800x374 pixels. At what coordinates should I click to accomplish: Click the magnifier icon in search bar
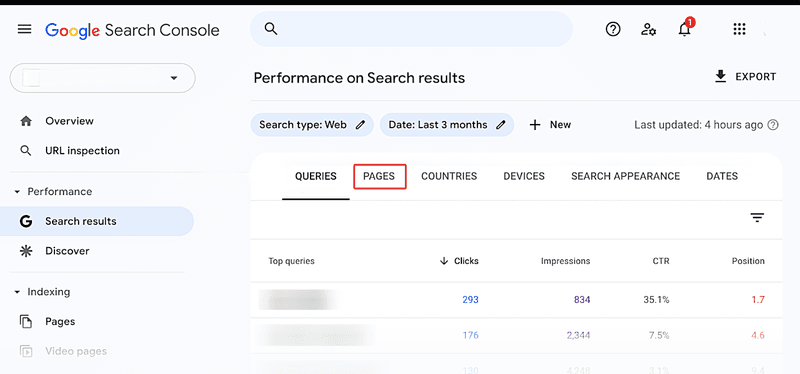271,29
